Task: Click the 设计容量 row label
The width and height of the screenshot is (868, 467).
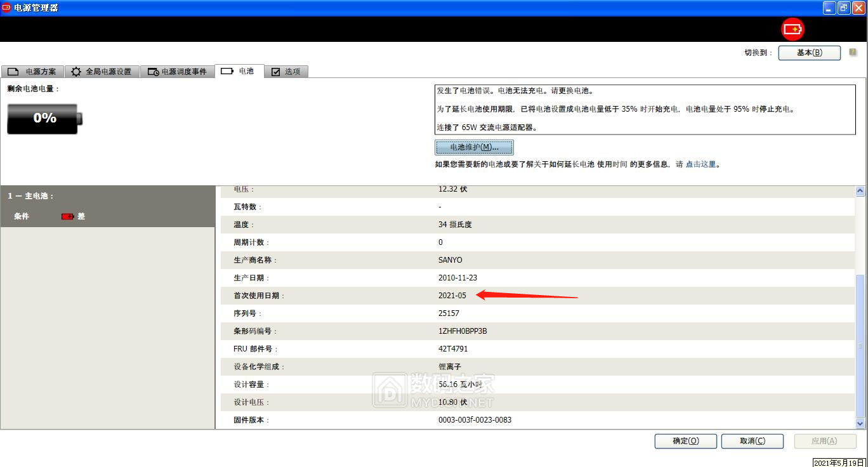Action: tap(252, 385)
